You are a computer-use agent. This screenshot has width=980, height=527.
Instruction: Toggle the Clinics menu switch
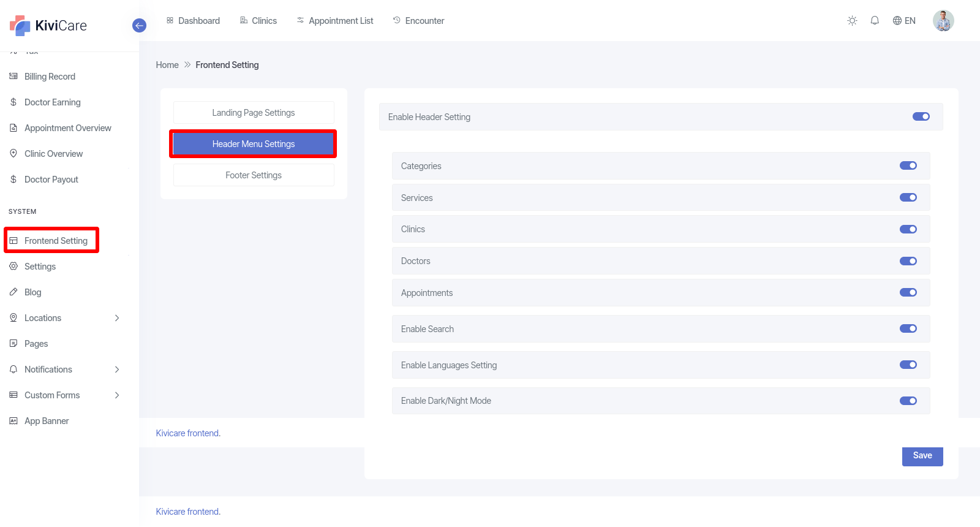(908, 229)
